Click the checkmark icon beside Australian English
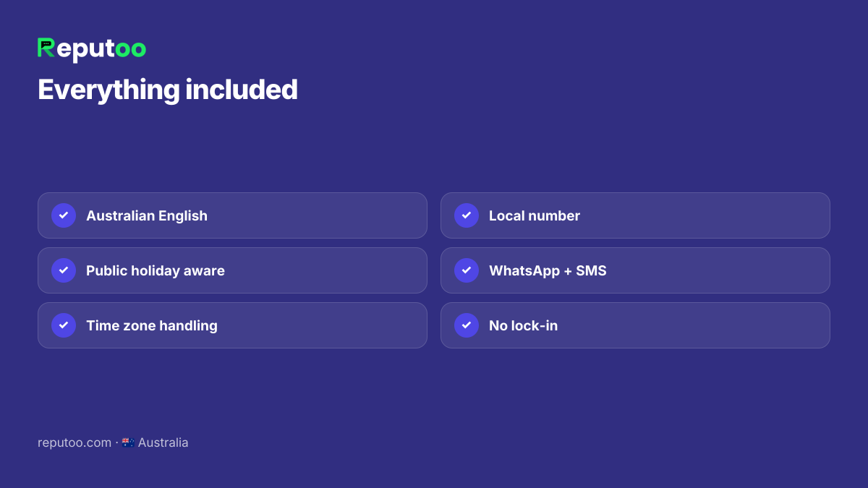The image size is (868, 488). 64,215
